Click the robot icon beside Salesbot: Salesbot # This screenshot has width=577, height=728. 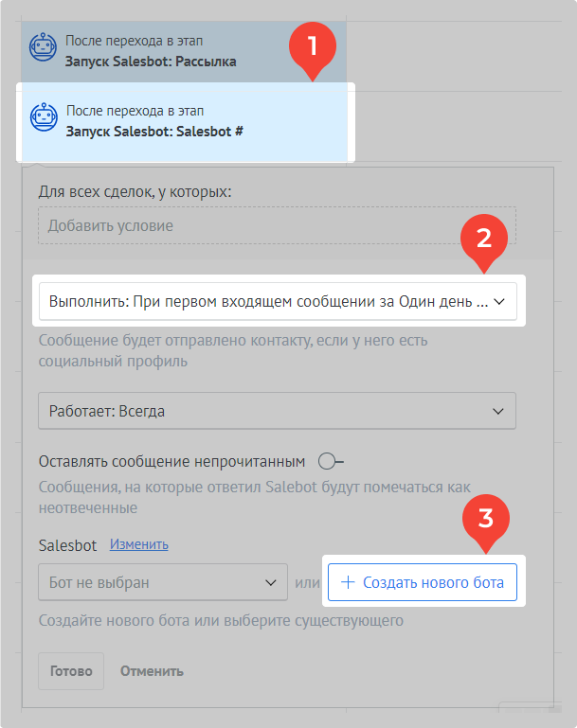click(43, 117)
